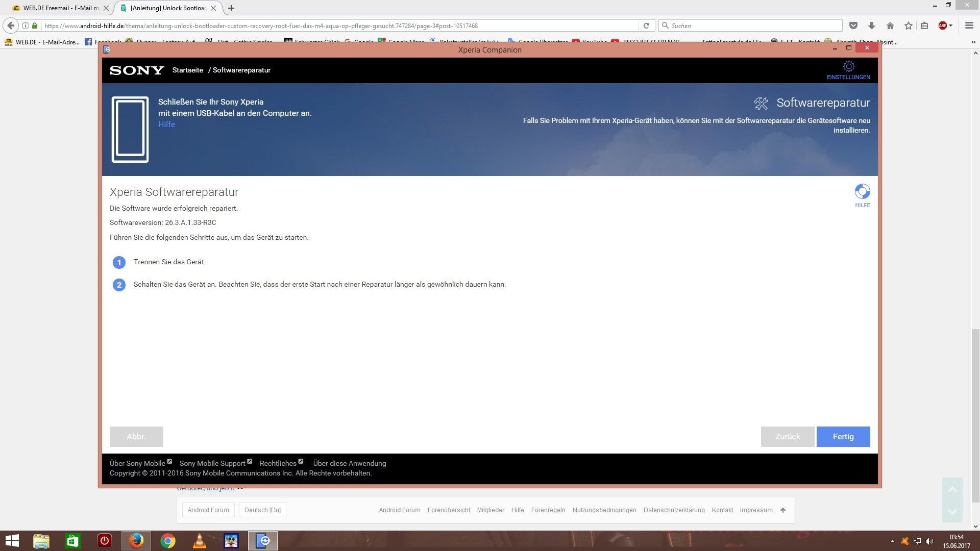Click the secure padlock icon in the address bar
The image size is (980, 551).
35,26
